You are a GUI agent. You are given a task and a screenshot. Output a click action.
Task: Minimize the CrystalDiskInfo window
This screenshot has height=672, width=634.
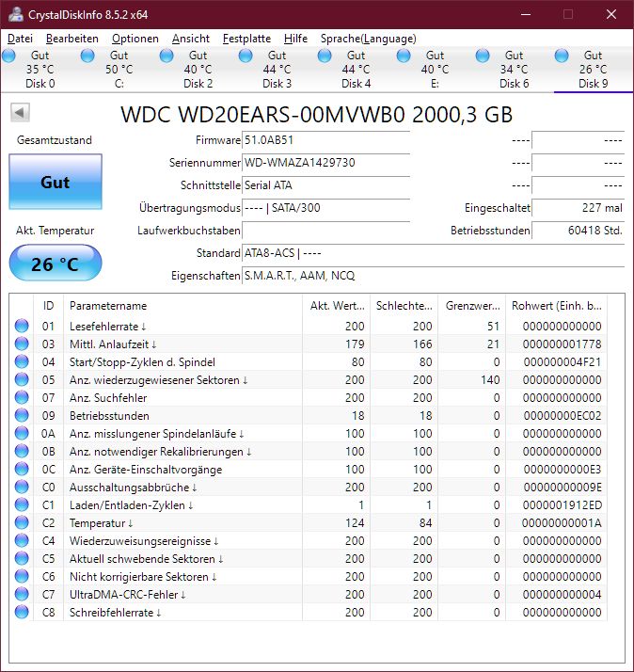click(526, 14)
